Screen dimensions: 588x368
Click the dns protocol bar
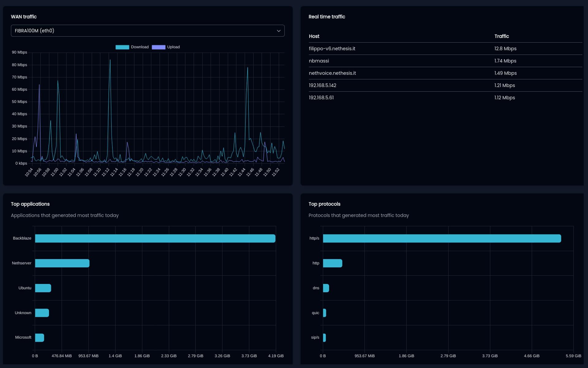(326, 288)
